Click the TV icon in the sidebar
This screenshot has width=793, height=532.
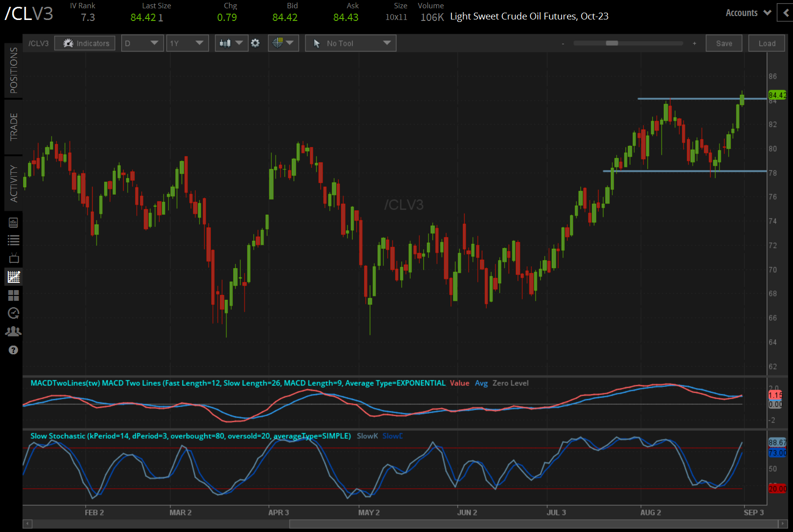(x=14, y=258)
